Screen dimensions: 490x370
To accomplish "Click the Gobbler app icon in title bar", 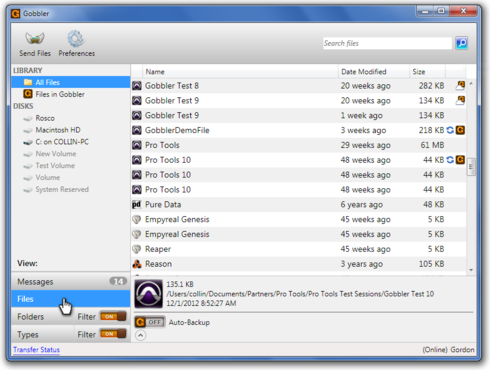I will point(16,14).
